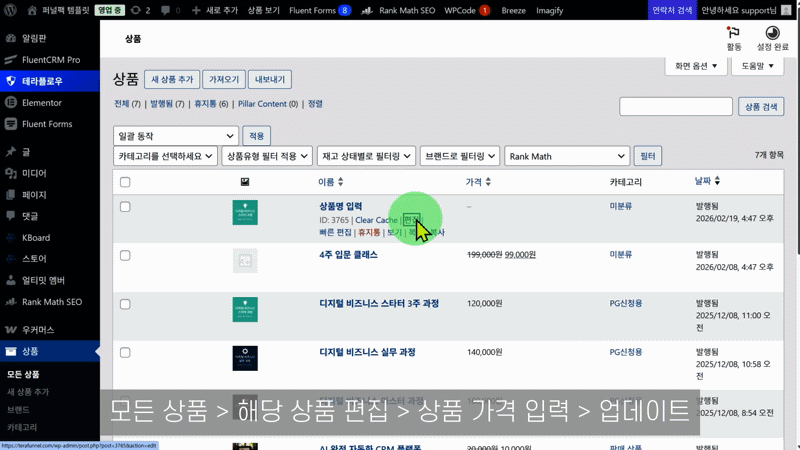This screenshot has width=800, height=450.
Task: Click the Elementor sidebar icon
Action: pos(11,103)
